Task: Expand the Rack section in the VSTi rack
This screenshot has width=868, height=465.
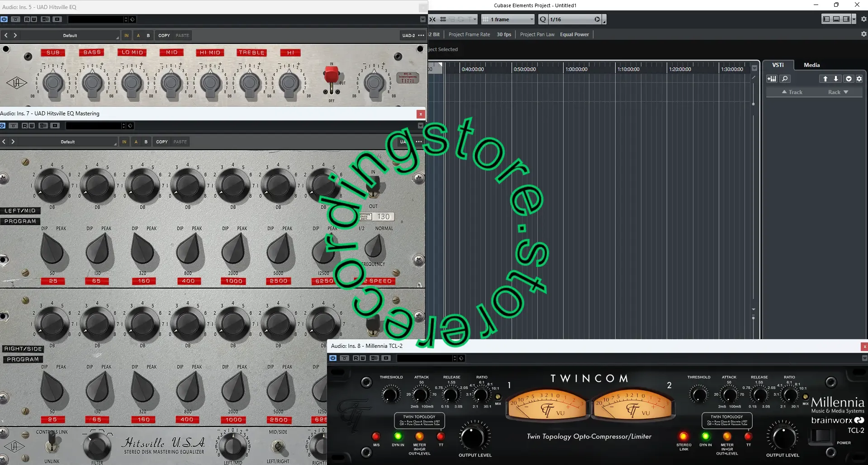Action: [838, 92]
